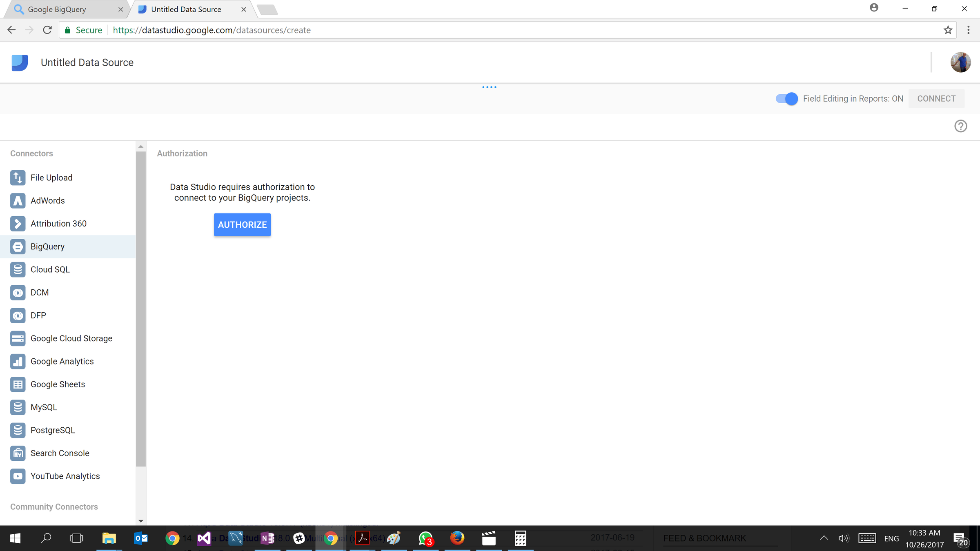Open the Windows Start menu

click(x=15, y=538)
